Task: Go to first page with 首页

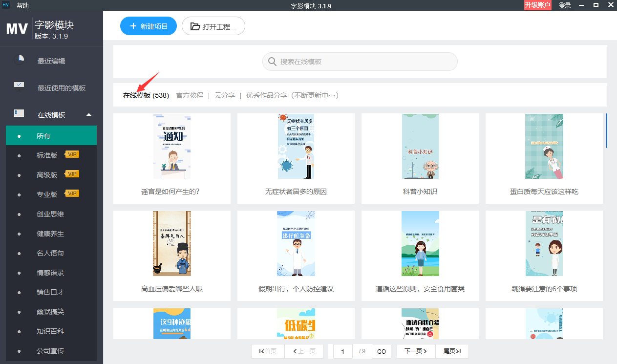Action: pyautogui.click(x=268, y=351)
